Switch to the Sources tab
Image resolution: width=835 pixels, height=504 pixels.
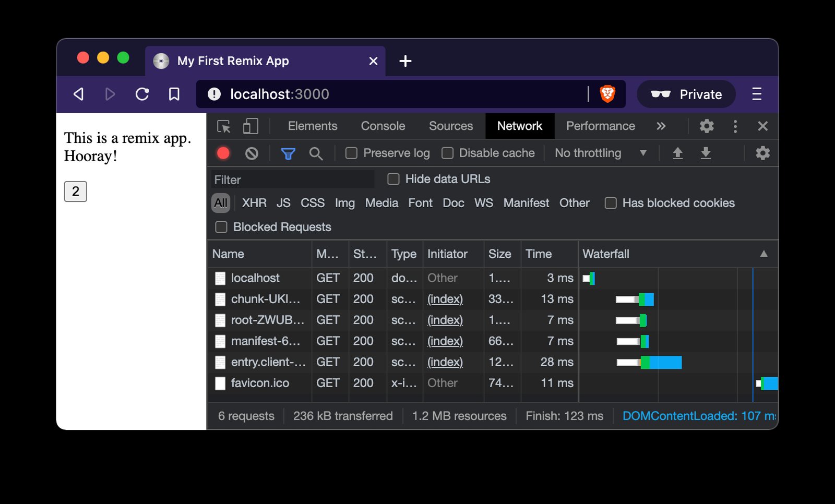[x=451, y=126]
